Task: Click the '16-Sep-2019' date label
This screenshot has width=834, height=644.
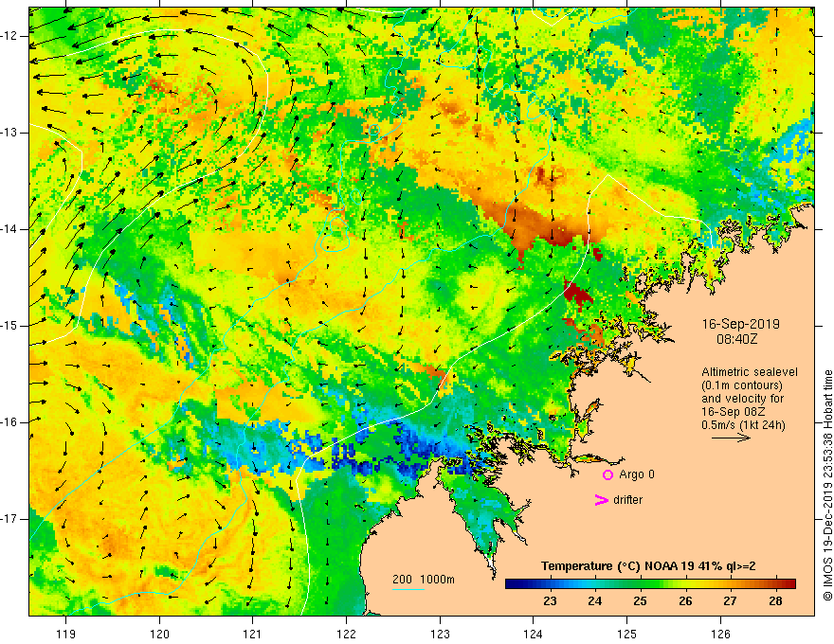Action: [741, 324]
